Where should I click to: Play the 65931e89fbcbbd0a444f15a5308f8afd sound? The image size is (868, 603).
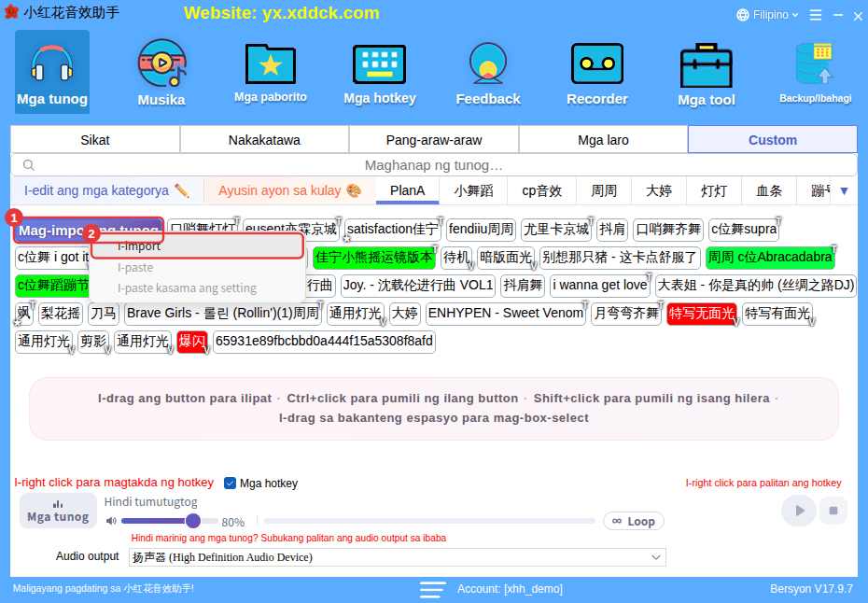(324, 341)
